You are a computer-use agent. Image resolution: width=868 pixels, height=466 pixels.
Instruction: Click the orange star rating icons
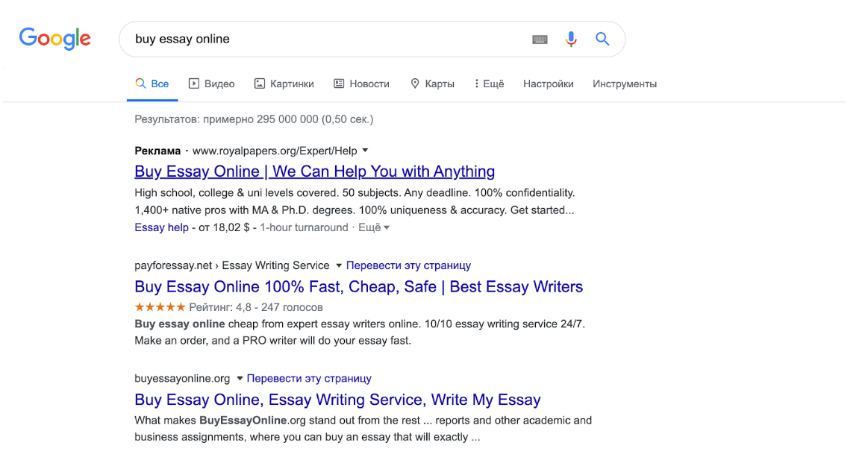click(x=160, y=306)
